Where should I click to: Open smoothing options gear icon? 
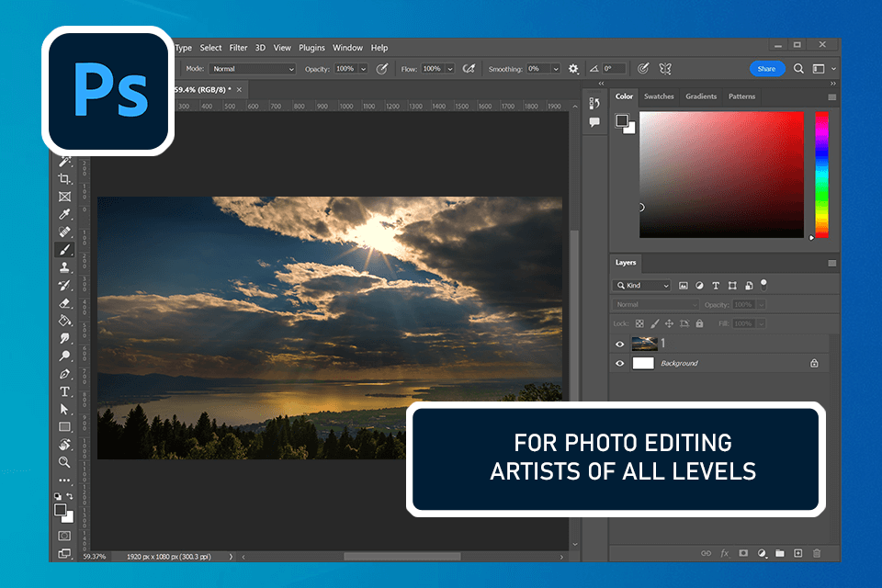click(x=572, y=69)
